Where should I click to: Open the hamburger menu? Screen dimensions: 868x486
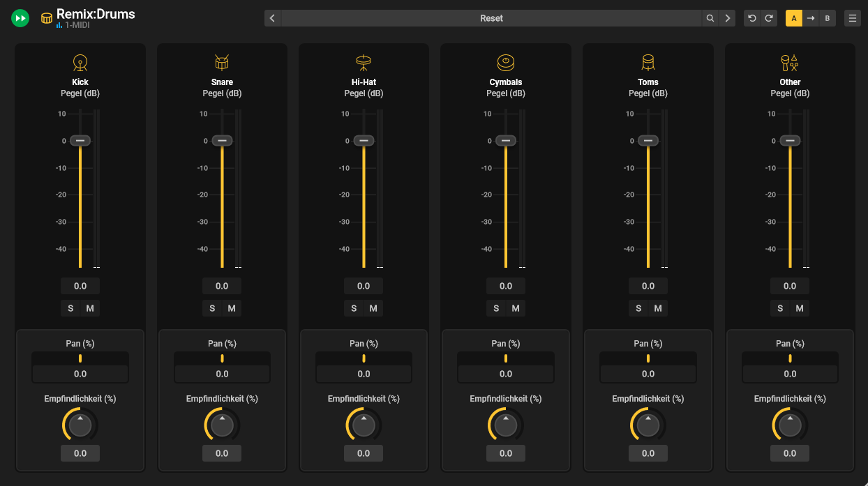pyautogui.click(x=853, y=18)
